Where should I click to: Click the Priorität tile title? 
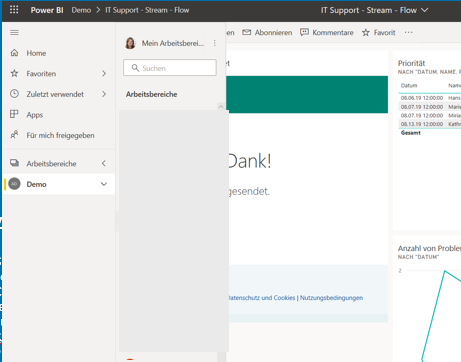click(411, 63)
